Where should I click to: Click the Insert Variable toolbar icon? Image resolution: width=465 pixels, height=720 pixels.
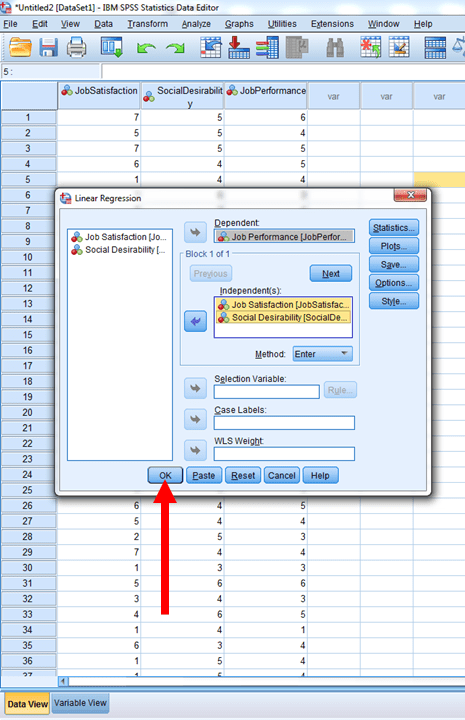399,47
